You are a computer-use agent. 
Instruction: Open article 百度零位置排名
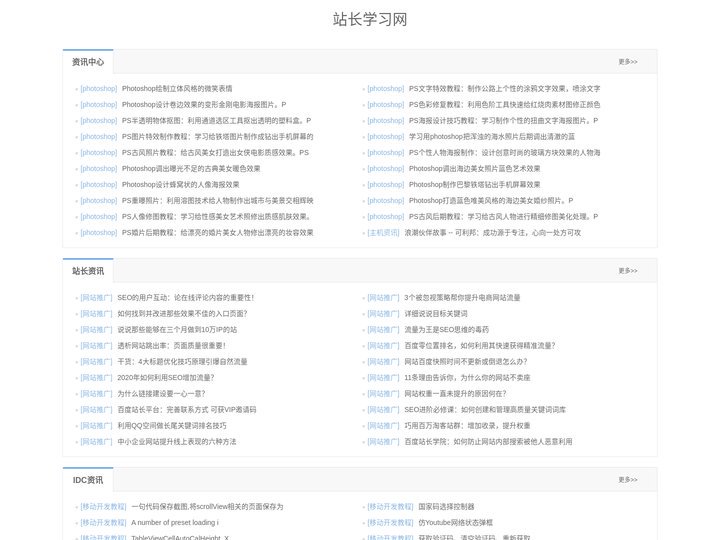pyautogui.click(x=480, y=346)
